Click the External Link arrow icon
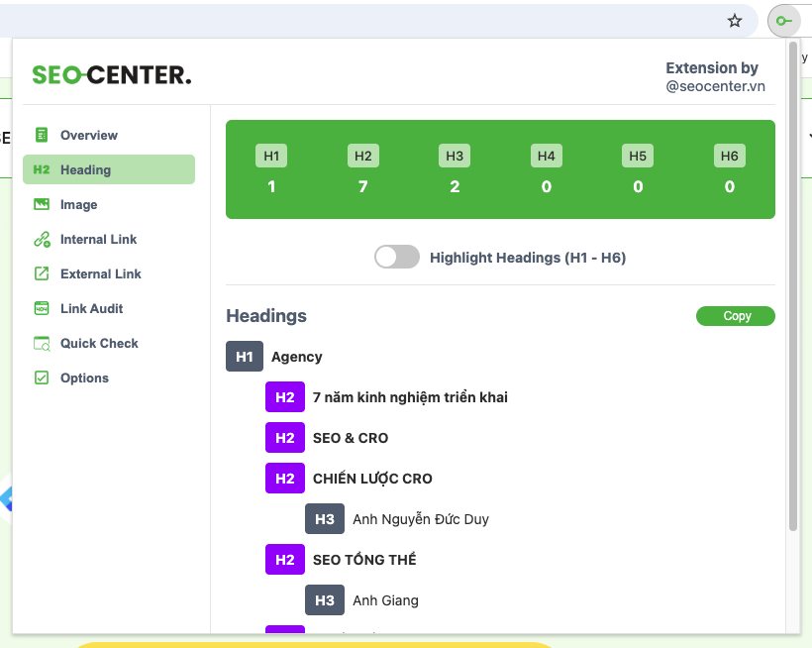812x648 pixels. pos(42,273)
